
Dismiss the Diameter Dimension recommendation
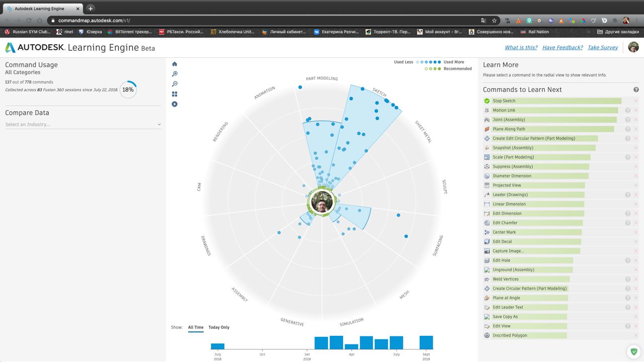tap(636, 176)
